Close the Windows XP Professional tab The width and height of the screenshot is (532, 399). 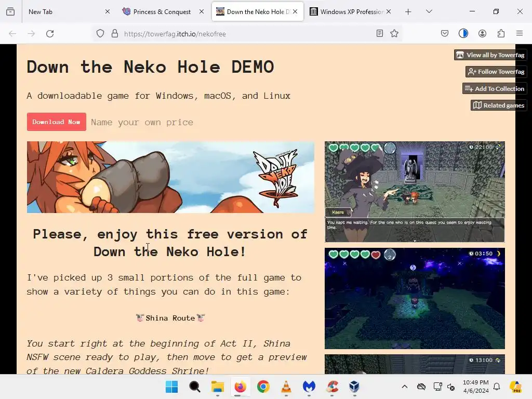[x=389, y=11]
